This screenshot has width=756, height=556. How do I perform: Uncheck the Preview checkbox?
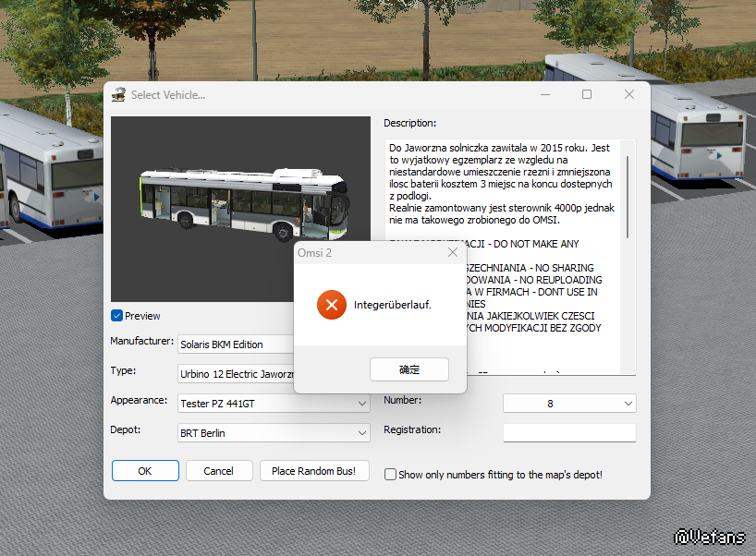(x=117, y=316)
